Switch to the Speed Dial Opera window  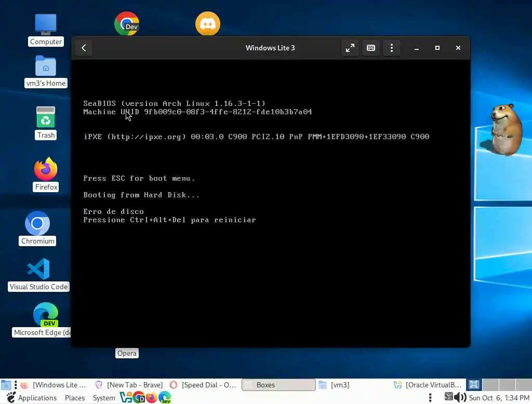coord(204,385)
